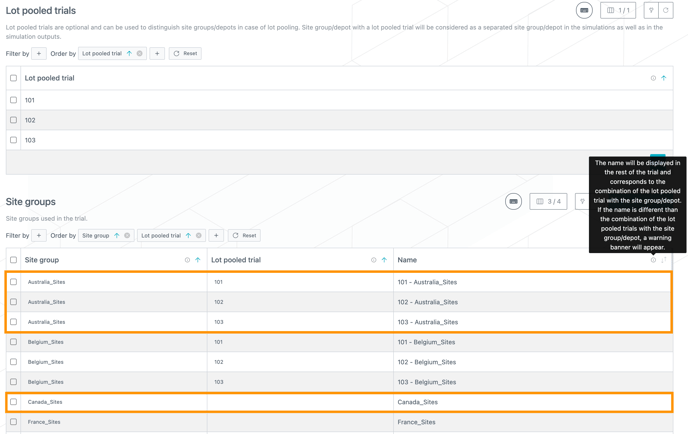Add a filter to the Lot pooled trials table
The image size is (688, 434).
coord(39,54)
